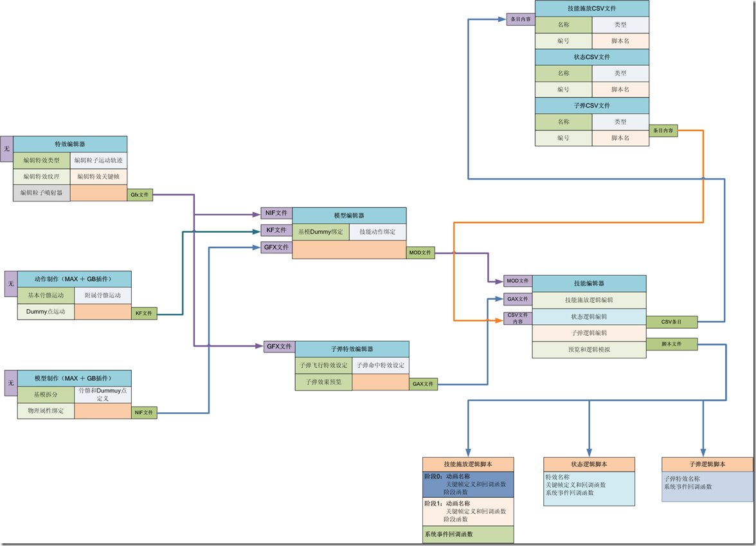Click the 状态逻辑脚本 header
756x546 pixels.
click(589, 464)
